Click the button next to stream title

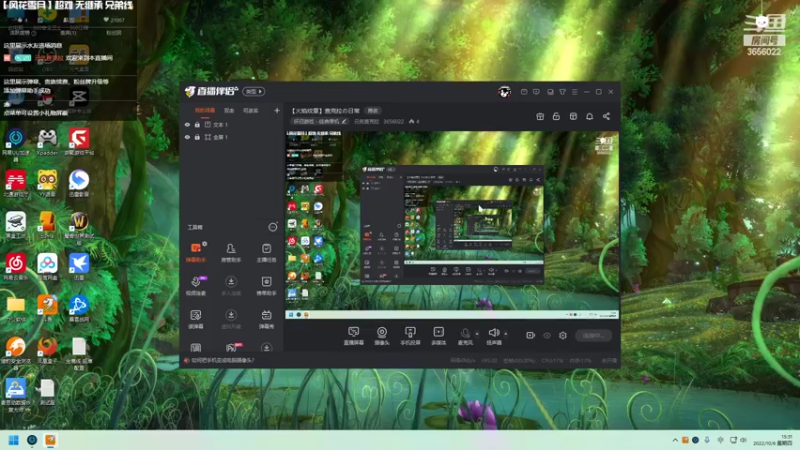(x=373, y=111)
